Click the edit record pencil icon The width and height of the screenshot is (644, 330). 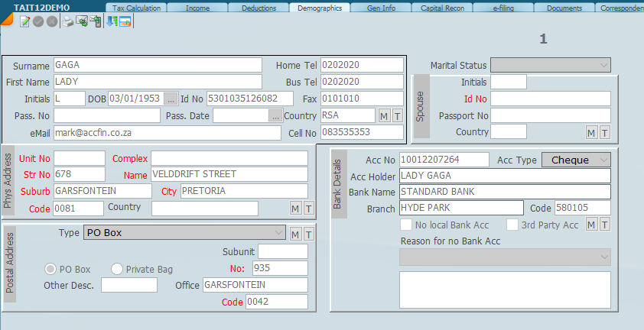[x=24, y=21]
